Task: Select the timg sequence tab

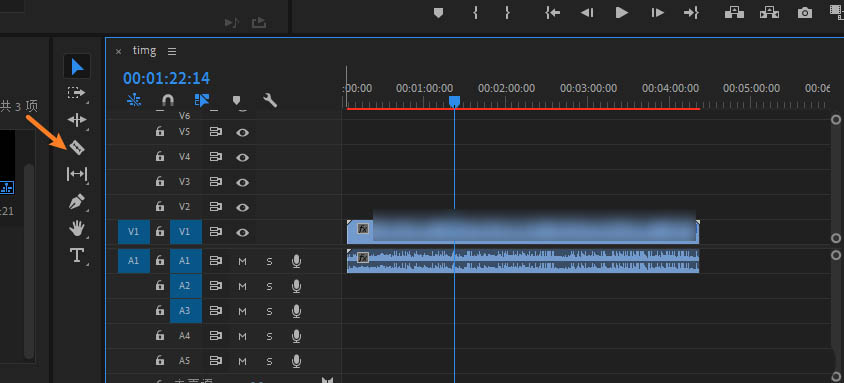Action: coord(144,51)
